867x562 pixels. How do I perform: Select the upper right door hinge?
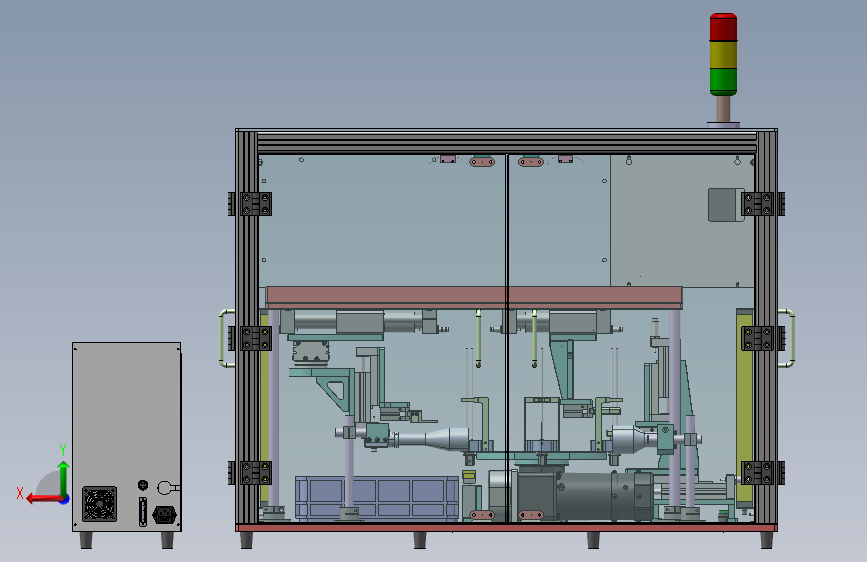click(763, 204)
